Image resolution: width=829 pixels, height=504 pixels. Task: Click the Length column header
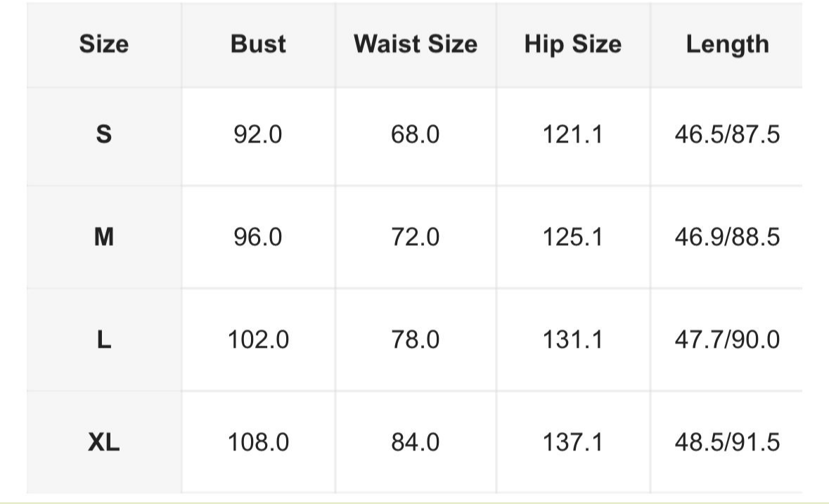[x=728, y=44]
